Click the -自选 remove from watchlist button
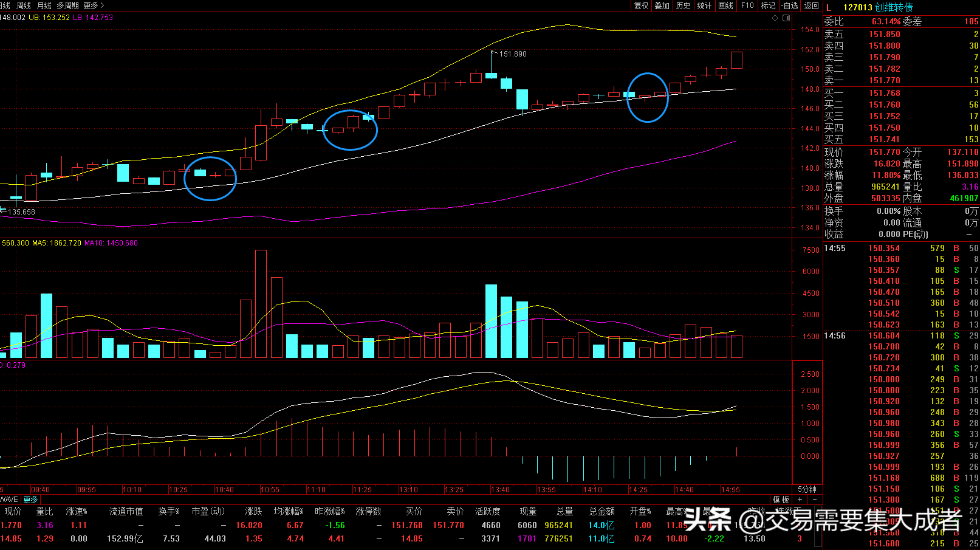The height and width of the screenshot is (550, 980). pyautogui.click(x=789, y=5)
